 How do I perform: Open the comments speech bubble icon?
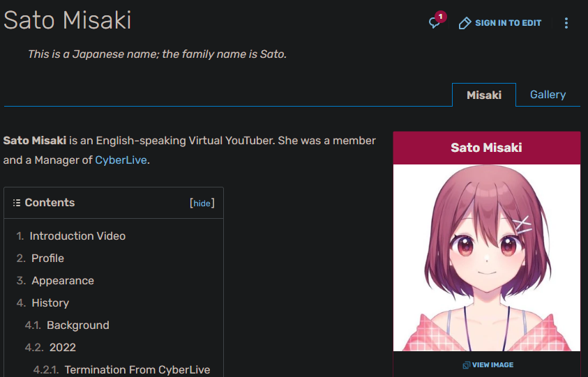click(x=434, y=23)
